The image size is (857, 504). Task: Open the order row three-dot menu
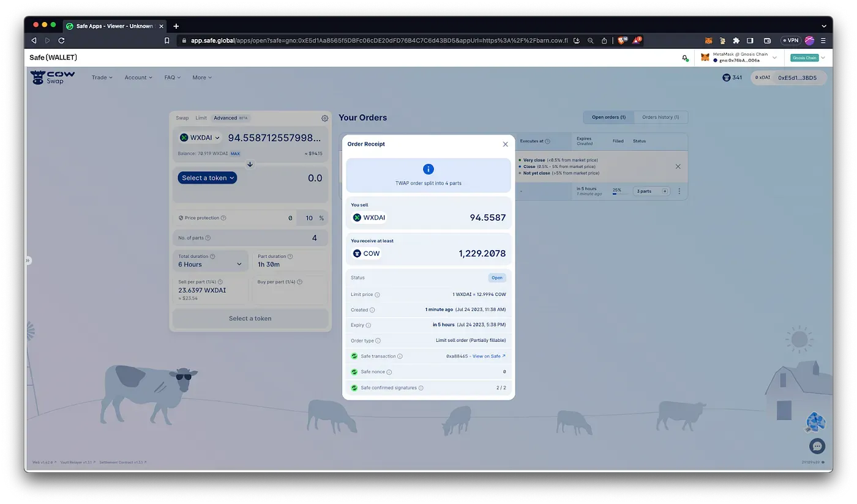(679, 191)
